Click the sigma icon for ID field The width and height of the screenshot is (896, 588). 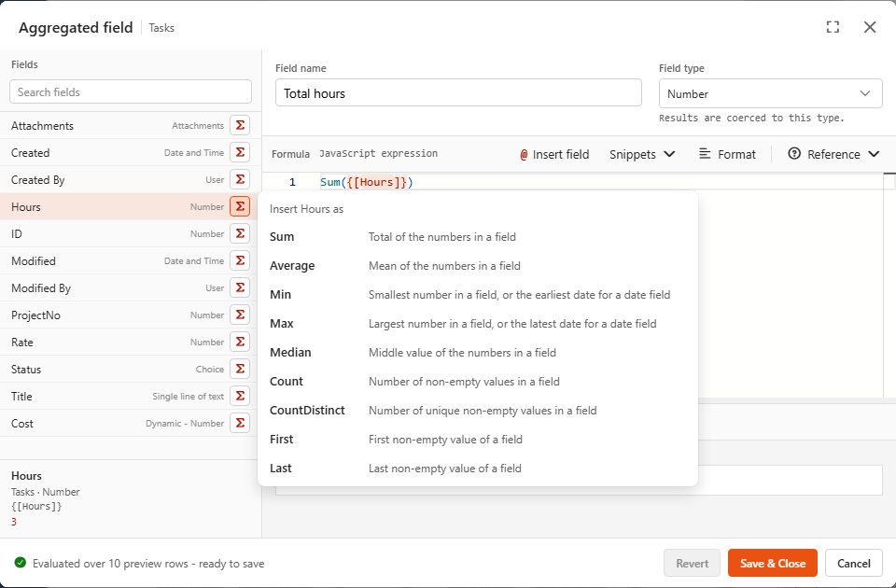click(240, 233)
